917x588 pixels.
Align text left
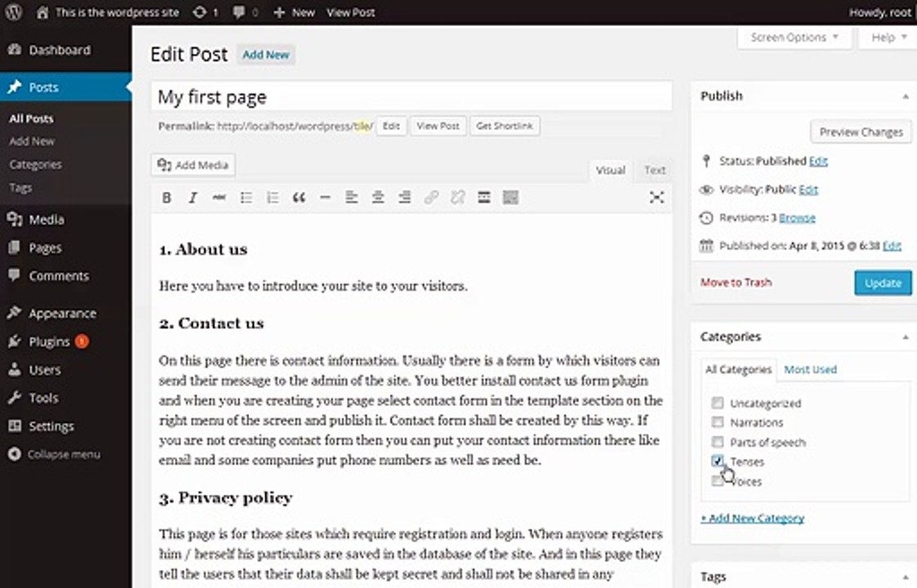tap(351, 198)
